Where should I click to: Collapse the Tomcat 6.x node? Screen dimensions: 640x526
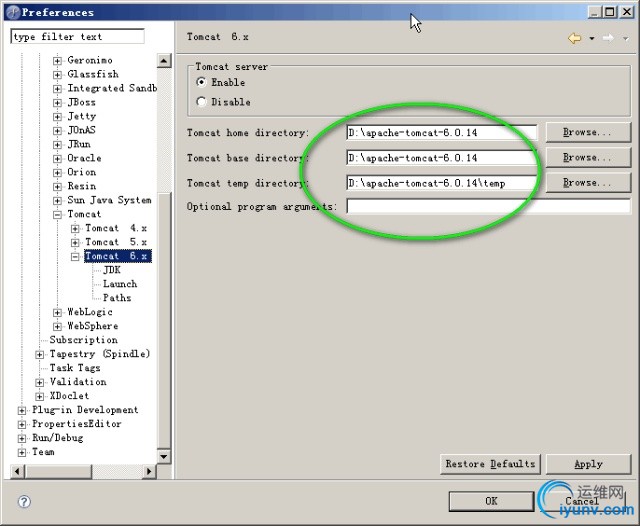coord(75,257)
